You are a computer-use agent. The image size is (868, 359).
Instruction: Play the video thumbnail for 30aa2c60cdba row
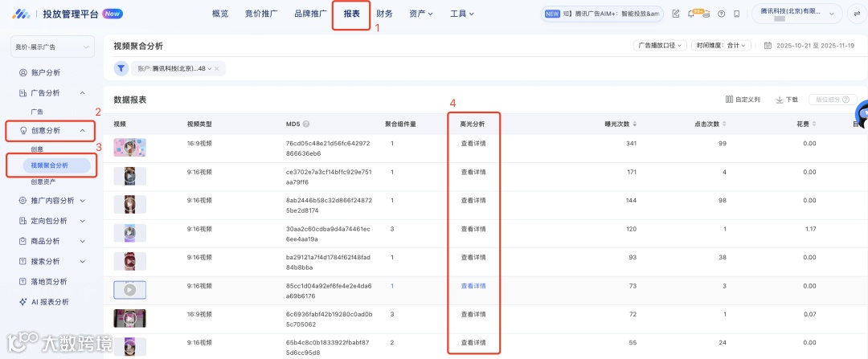click(x=130, y=233)
